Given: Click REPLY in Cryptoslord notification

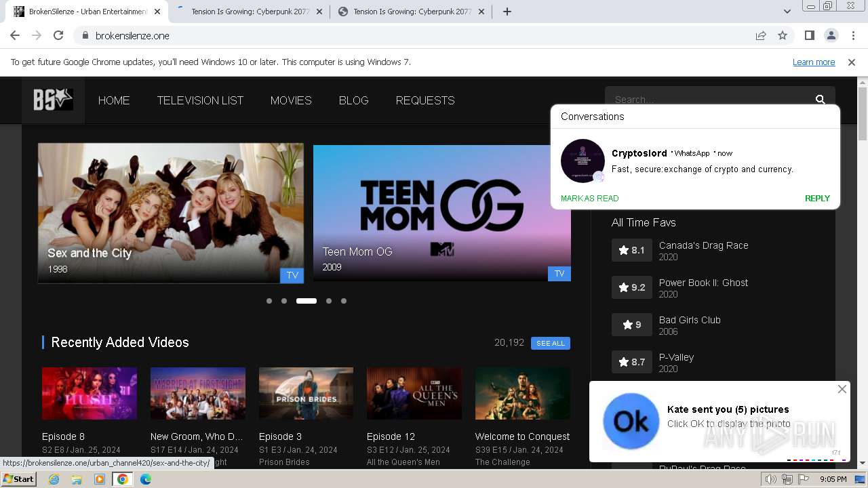Looking at the screenshot, I should pos(817,199).
